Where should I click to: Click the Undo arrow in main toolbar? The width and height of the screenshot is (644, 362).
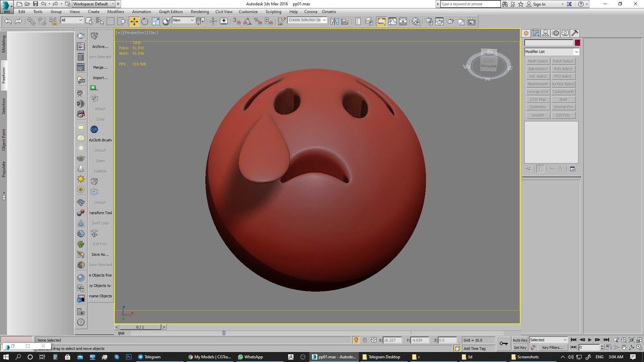point(8,21)
